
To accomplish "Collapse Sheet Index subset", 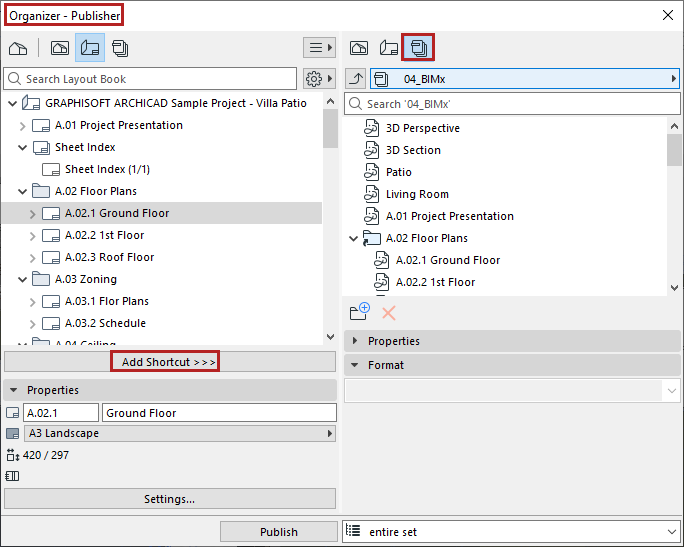I will click(x=23, y=147).
